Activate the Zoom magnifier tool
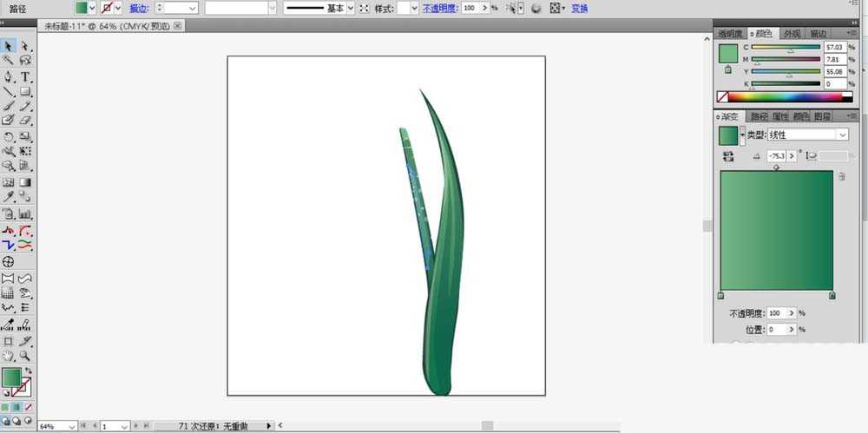This screenshot has height=433, width=868. 25,356
